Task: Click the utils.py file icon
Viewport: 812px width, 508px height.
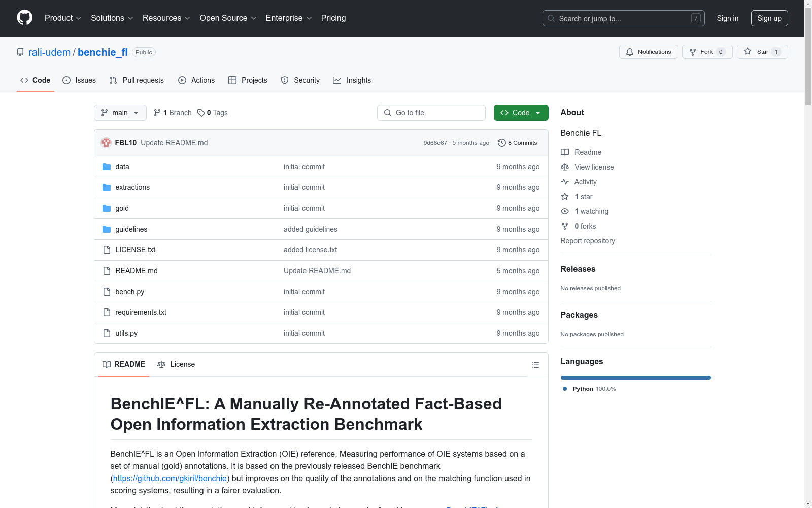Action: tap(107, 333)
